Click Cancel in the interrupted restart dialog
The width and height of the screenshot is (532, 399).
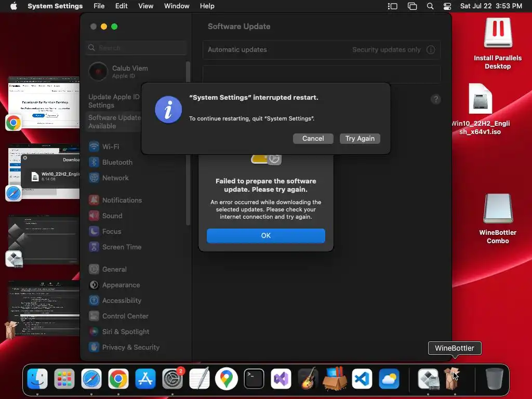click(x=313, y=138)
